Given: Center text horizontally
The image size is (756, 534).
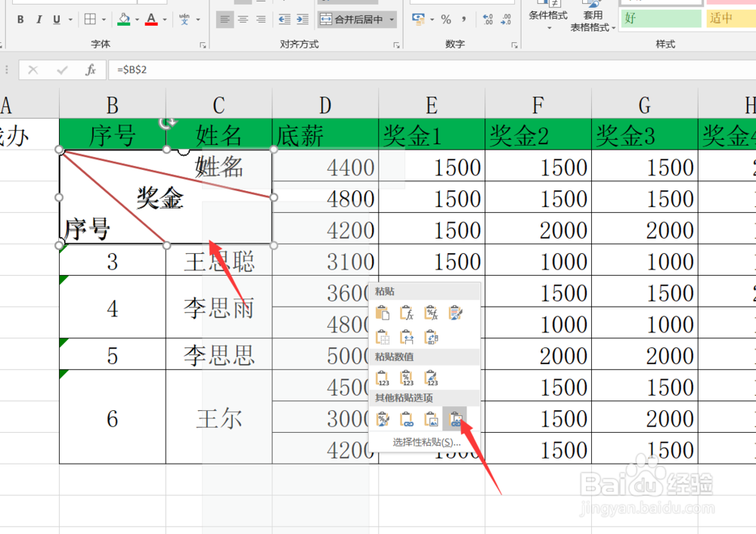Looking at the screenshot, I should click(x=243, y=20).
